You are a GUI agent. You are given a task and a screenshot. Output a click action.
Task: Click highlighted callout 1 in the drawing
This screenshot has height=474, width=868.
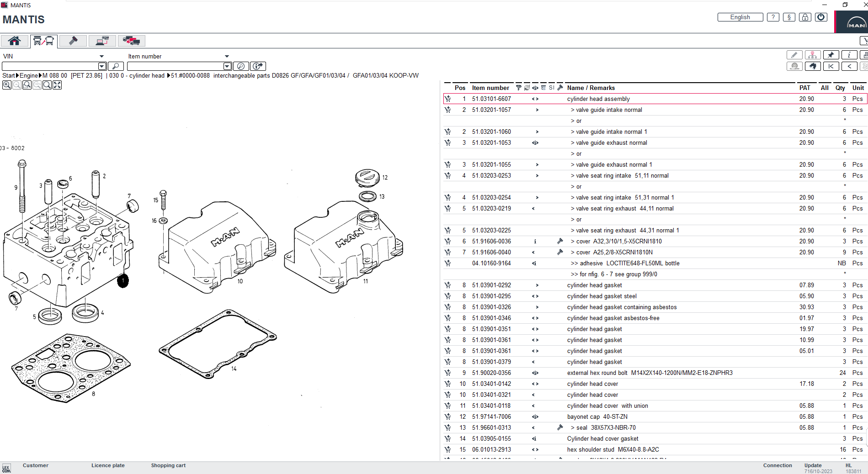click(123, 281)
